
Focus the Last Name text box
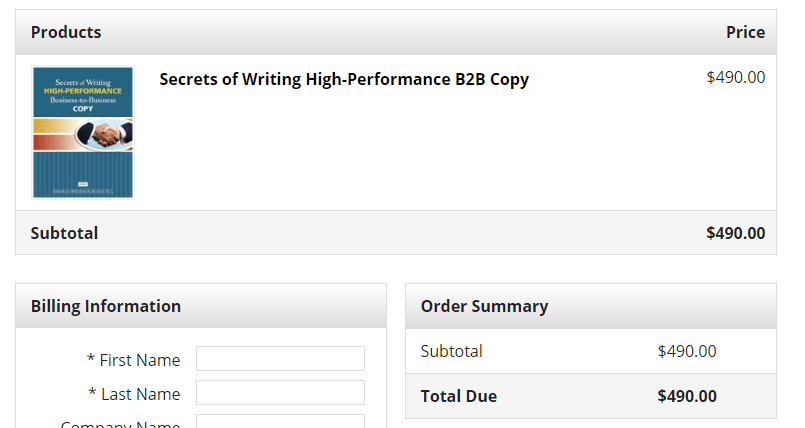280,393
